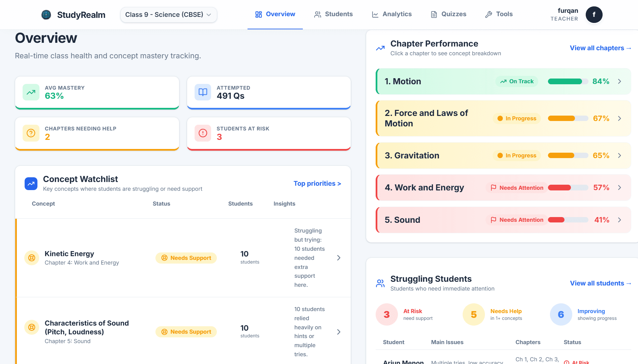
Task: Open the Top priorities link
Action: pyautogui.click(x=317, y=183)
